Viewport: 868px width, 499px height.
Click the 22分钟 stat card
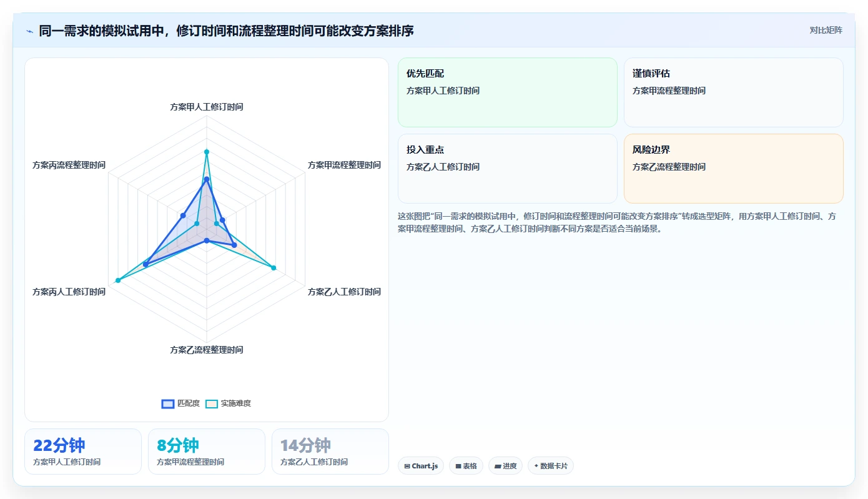pyautogui.click(x=83, y=452)
